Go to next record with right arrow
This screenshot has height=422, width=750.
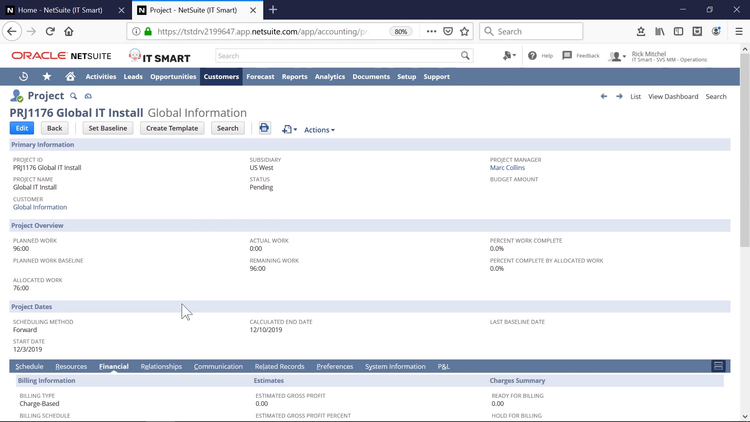[x=619, y=96]
